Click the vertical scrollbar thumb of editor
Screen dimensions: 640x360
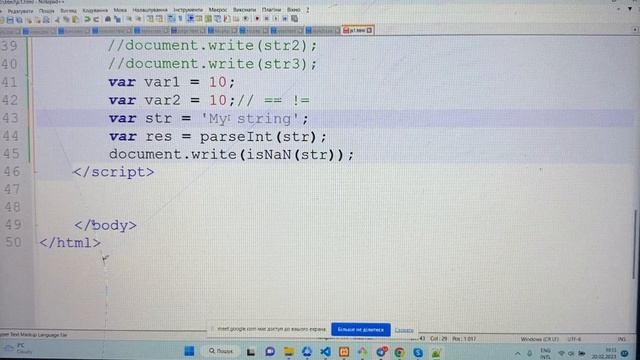(x=635, y=244)
